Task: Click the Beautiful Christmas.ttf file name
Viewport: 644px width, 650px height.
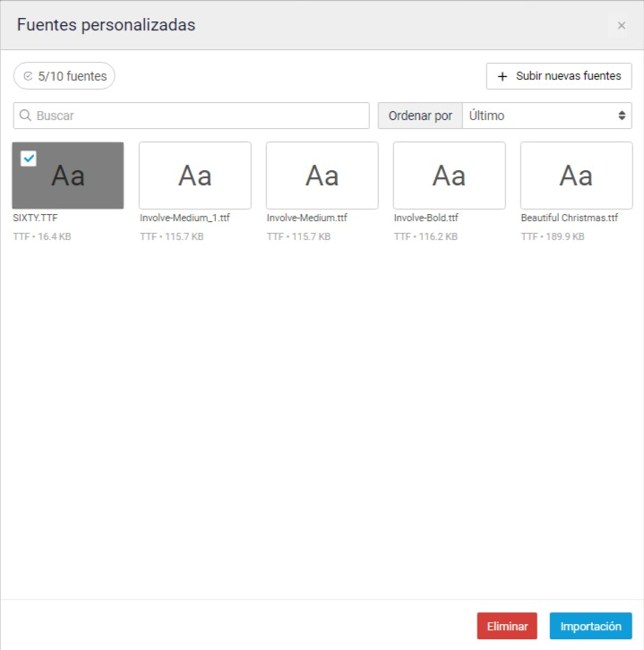Action: tap(570, 218)
